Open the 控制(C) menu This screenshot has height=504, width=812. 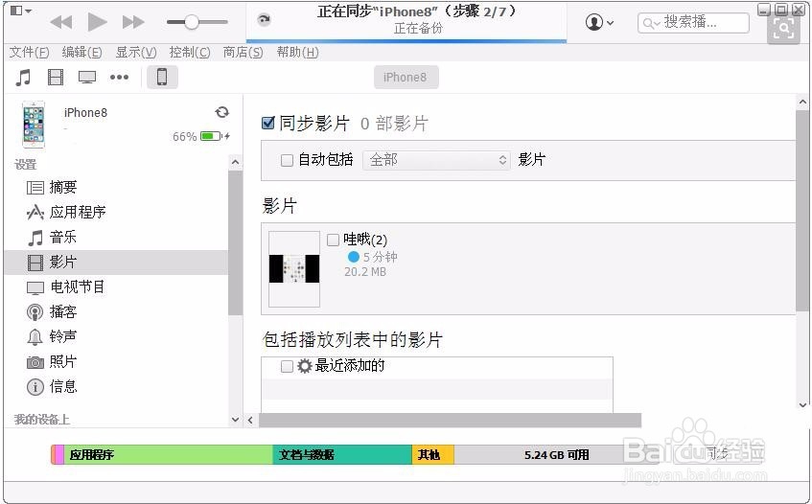pyautogui.click(x=190, y=52)
